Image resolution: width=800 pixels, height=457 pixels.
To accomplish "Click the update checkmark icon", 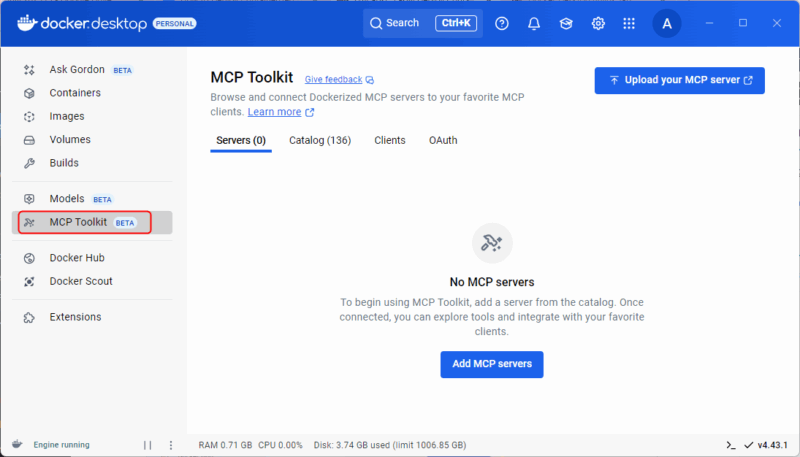I will (748, 445).
